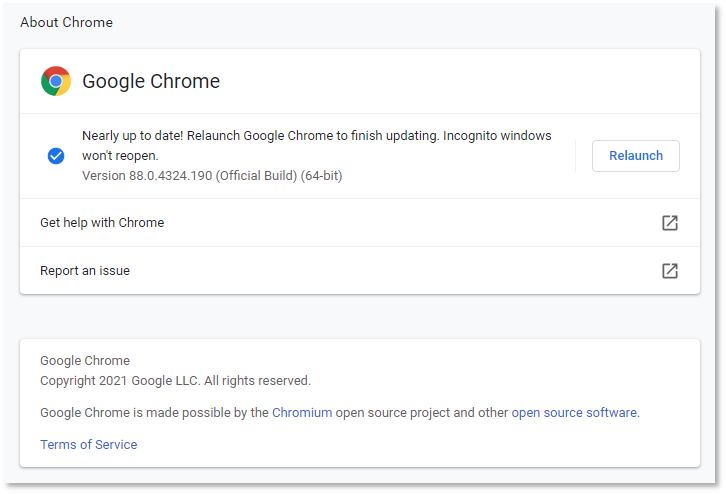Viewport: 726px width, 494px height.
Task: Click the 'open source project and other' text
Action: click(x=422, y=413)
